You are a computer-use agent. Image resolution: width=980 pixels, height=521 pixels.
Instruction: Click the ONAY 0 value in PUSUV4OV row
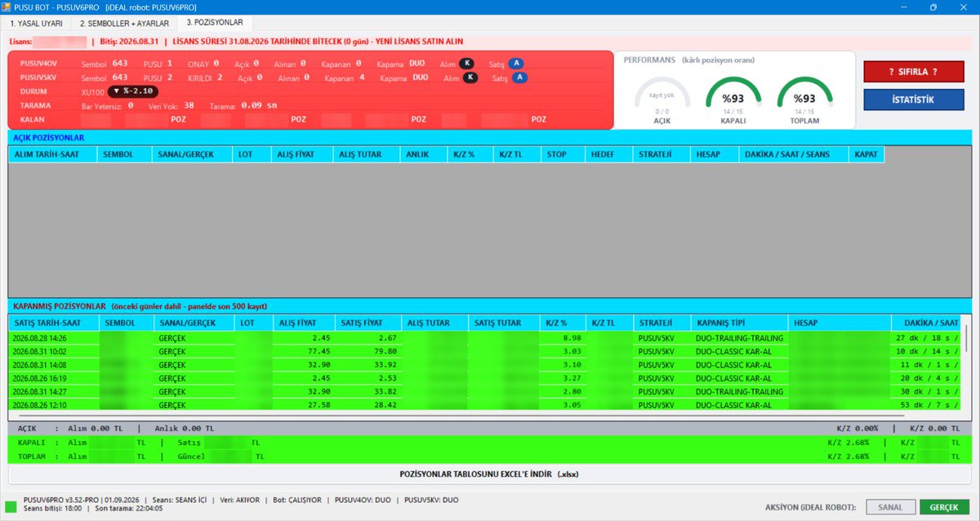tap(203, 63)
